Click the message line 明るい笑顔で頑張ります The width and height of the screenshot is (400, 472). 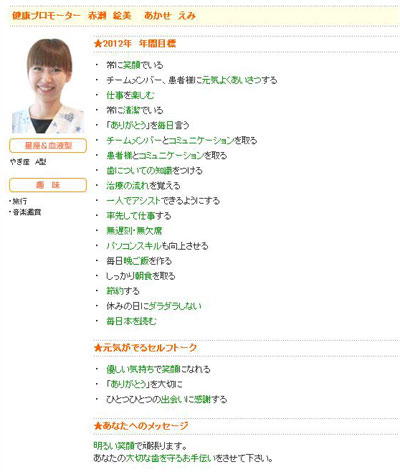tap(140, 446)
